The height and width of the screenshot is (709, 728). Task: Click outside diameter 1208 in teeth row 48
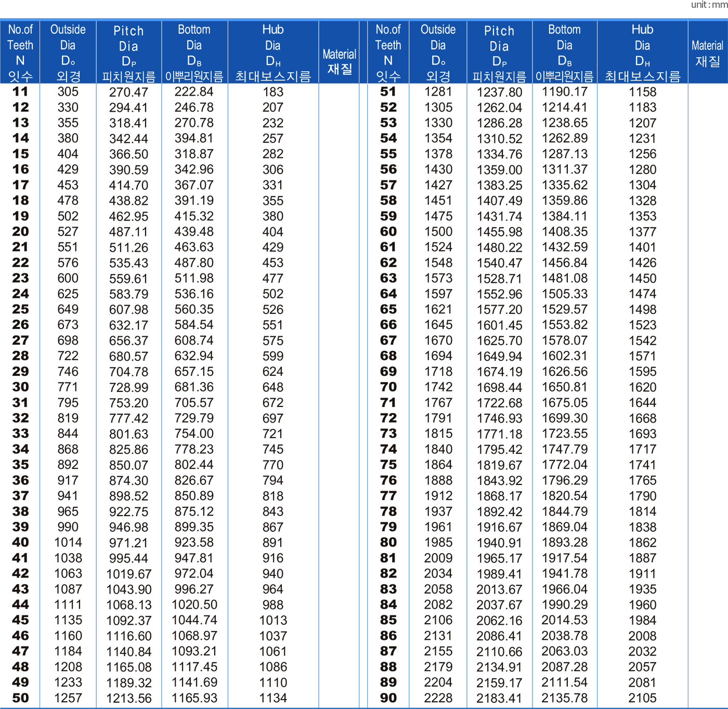68,667
